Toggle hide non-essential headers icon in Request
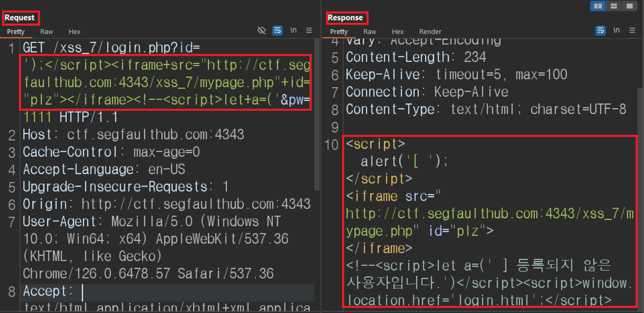This screenshot has width=644, height=313. [261, 30]
